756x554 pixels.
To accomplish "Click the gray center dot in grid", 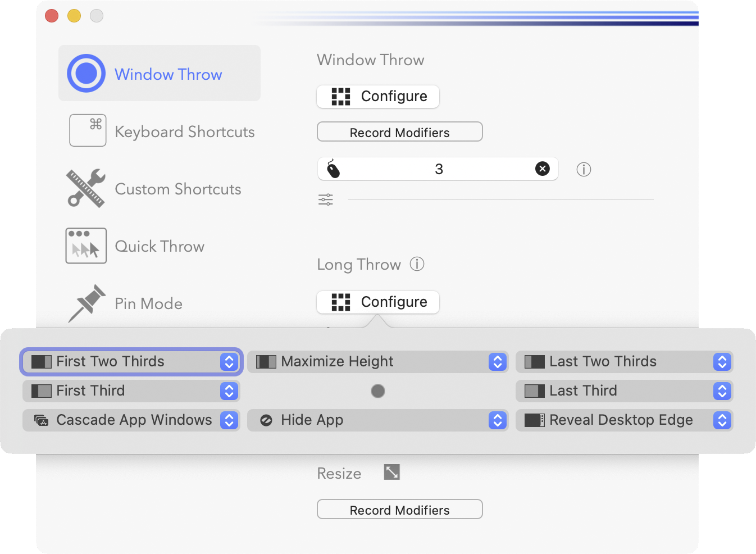I will (x=378, y=390).
